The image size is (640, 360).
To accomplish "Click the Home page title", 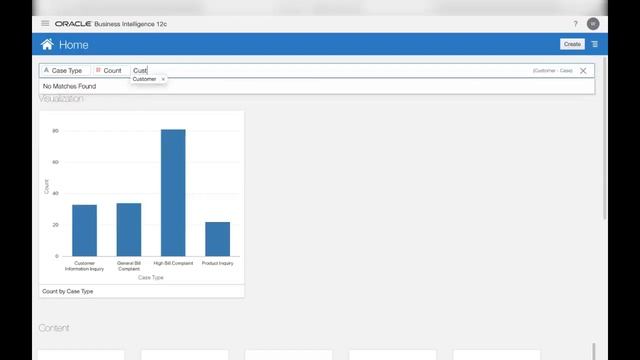I will coord(73,44).
